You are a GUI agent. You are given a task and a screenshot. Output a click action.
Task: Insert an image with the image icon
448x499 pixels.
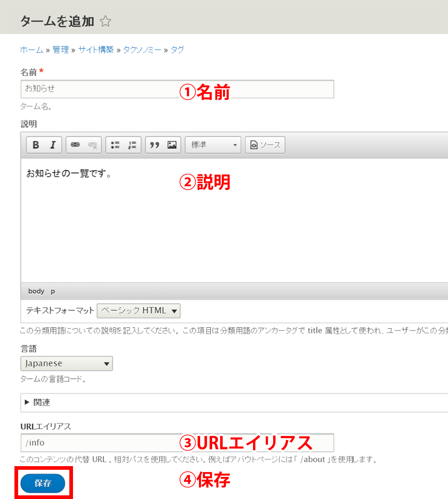pyautogui.click(x=172, y=145)
